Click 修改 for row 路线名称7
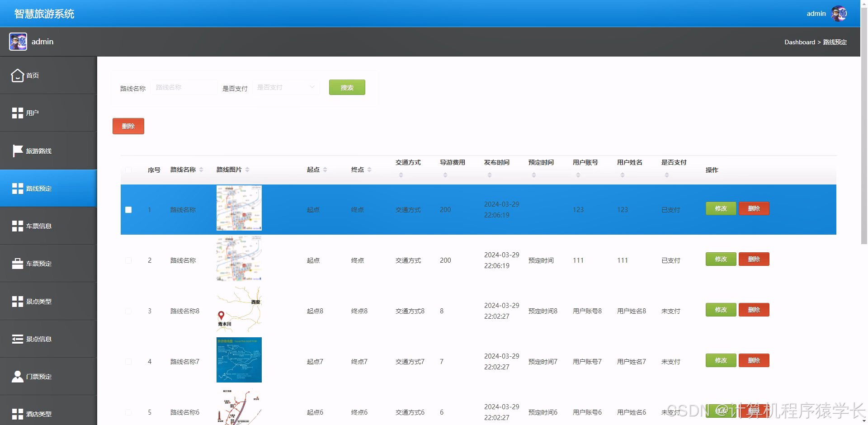868x425 pixels. pos(721,360)
